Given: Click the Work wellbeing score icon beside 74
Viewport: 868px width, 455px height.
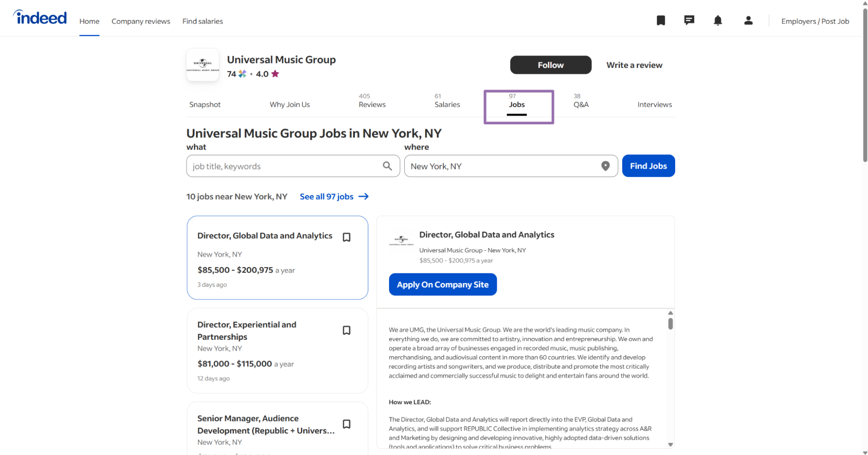Looking at the screenshot, I should pyautogui.click(x=242, y=74).
